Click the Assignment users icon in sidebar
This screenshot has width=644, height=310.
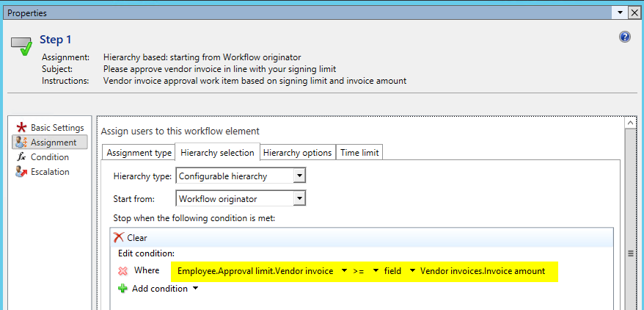point(21,143)
